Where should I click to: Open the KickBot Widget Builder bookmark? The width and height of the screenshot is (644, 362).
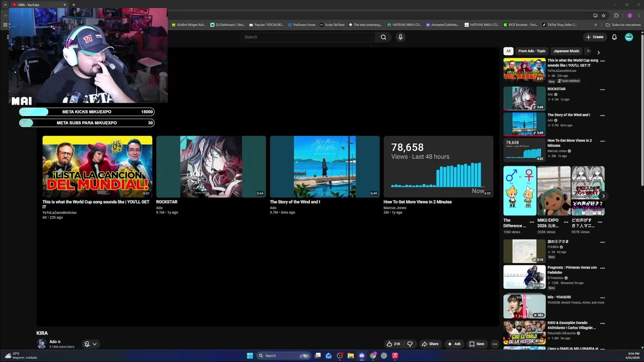coord(189,25)
